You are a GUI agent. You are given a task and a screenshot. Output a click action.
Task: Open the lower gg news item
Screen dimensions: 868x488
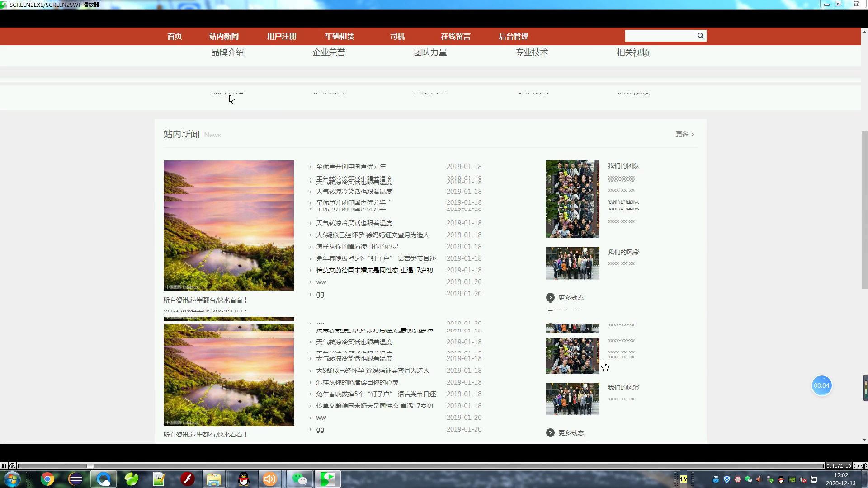point(320,429)
